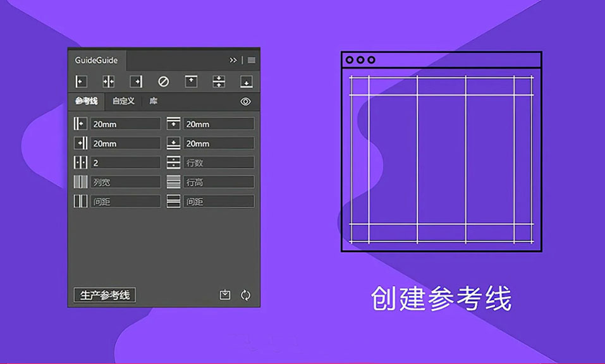The image size is (605, 364).
Task: Click the bottom margin icon
Action: tap(173, 143)
